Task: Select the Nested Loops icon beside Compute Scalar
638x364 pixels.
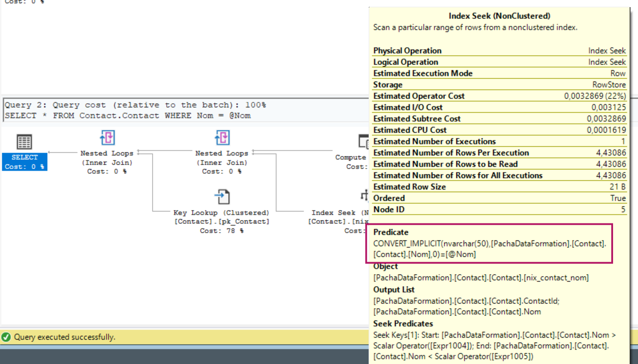Action: point(222,138)
